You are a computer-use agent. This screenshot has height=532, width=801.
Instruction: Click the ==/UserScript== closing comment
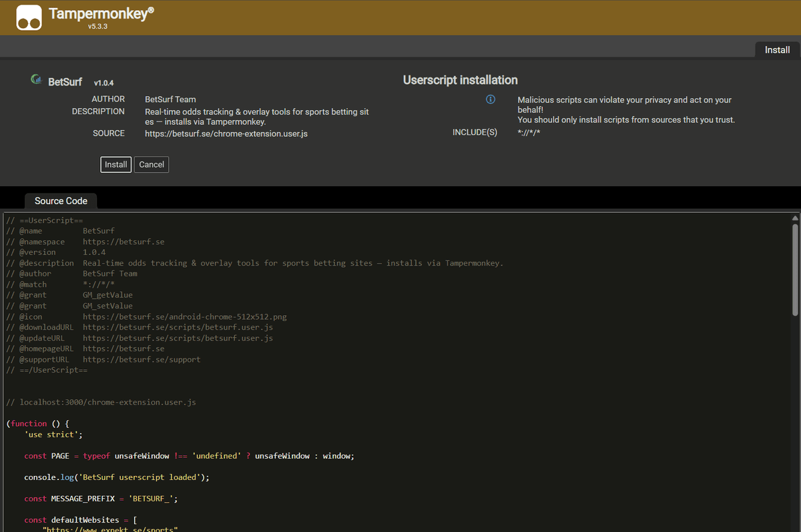(x=47, y=370)
